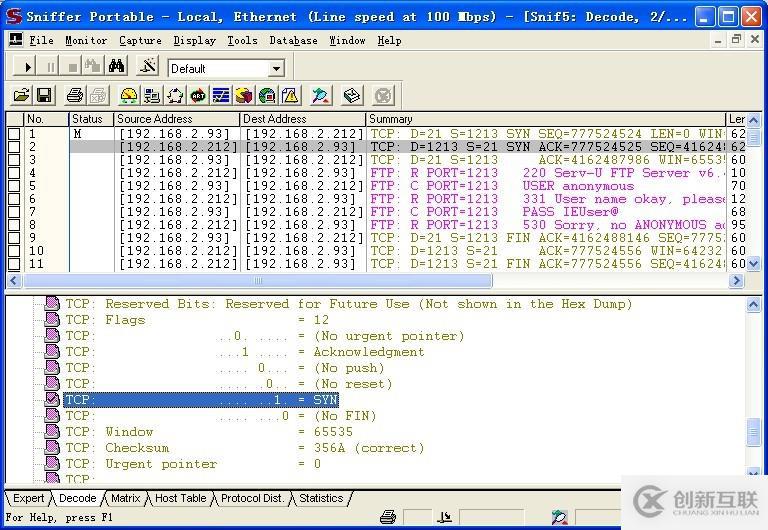Open the Tools menu

[242, 40]
